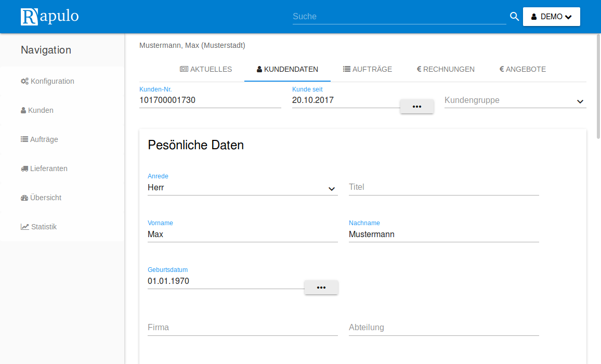The width and height of the screenshot is (601, 364).
Task: Expand the DEMO user menu
Action: pos(568,16)
